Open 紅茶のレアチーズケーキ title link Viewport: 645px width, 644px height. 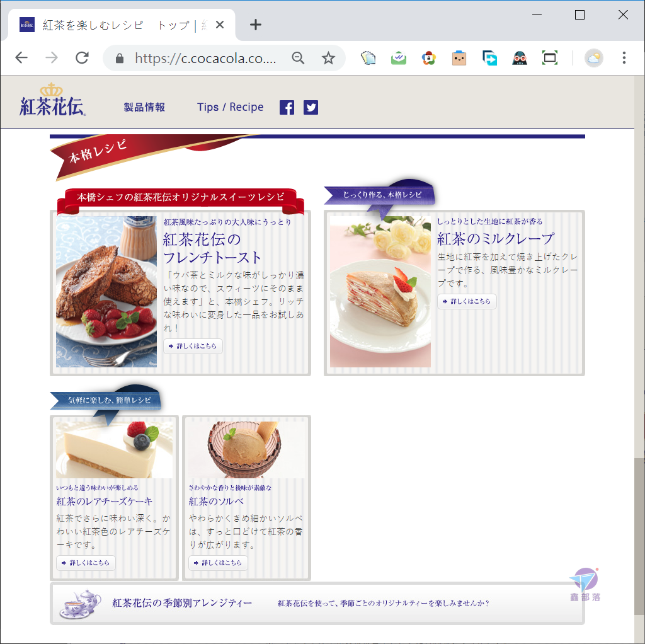click(x=105, y=501)
